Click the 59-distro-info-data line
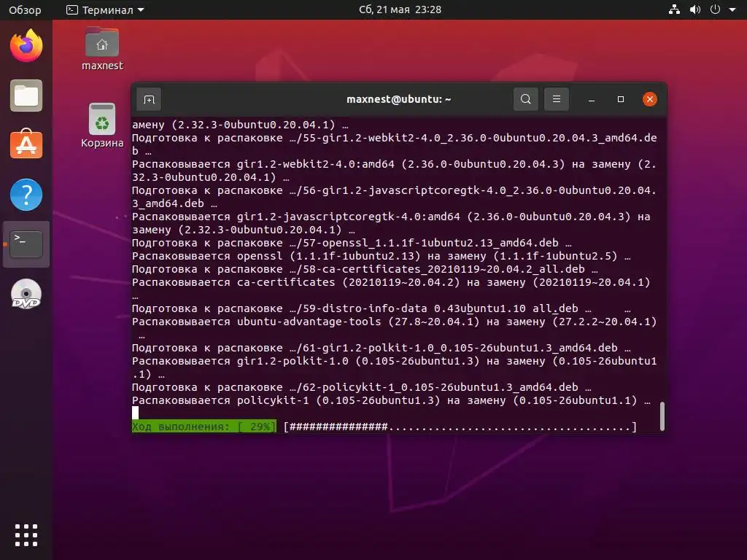 coord(362,308)
